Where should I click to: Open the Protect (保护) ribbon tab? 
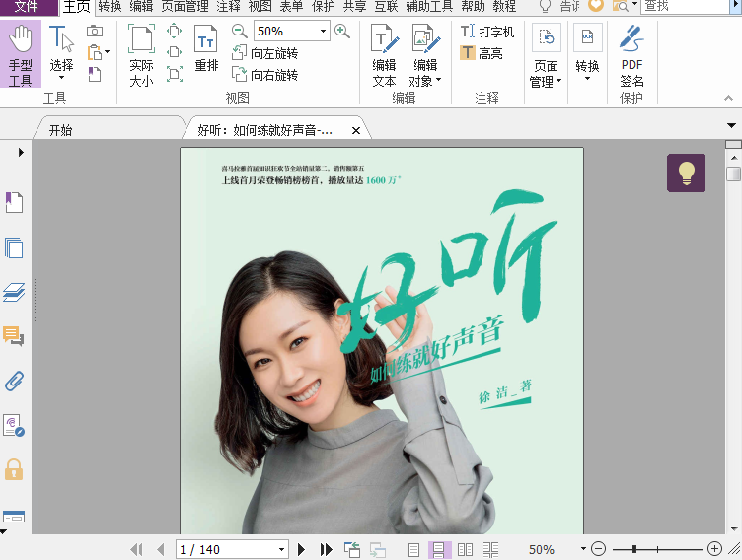(324, 6)
